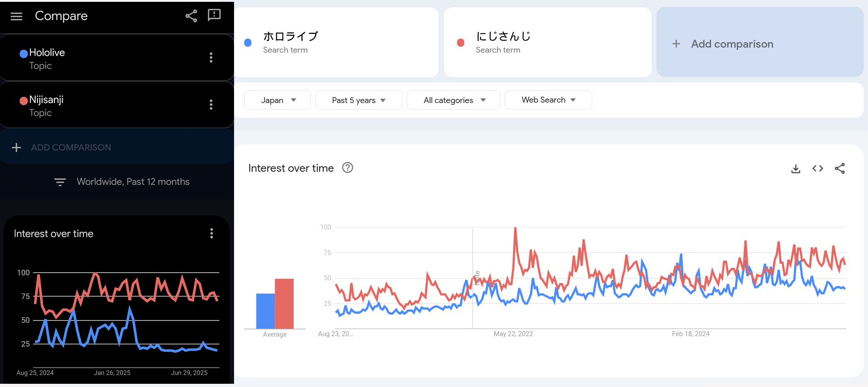
Task: Select the Hololive topic card
Action: (117, 58)
